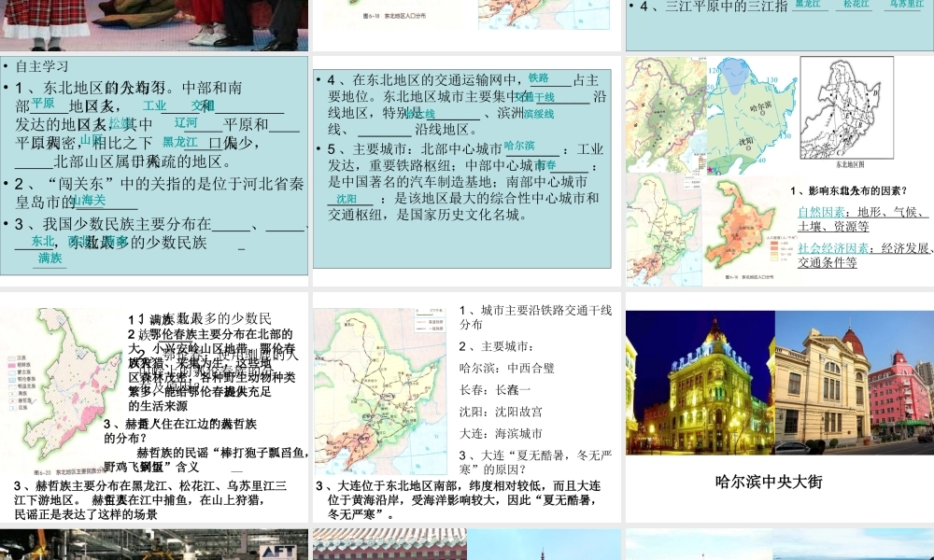Click the filled-in answer 平原
Viewport: 934px width, 560px height.
(43, 103)
